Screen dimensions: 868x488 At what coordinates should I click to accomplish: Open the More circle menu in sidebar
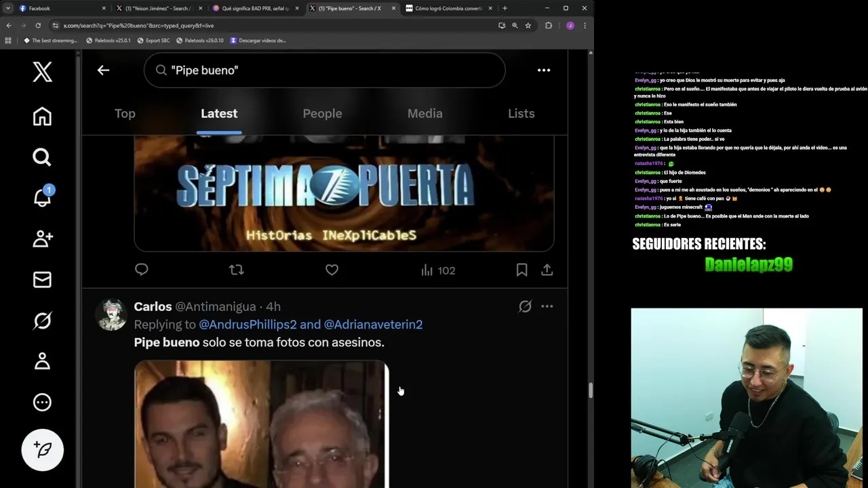click(x=42, y=402)
